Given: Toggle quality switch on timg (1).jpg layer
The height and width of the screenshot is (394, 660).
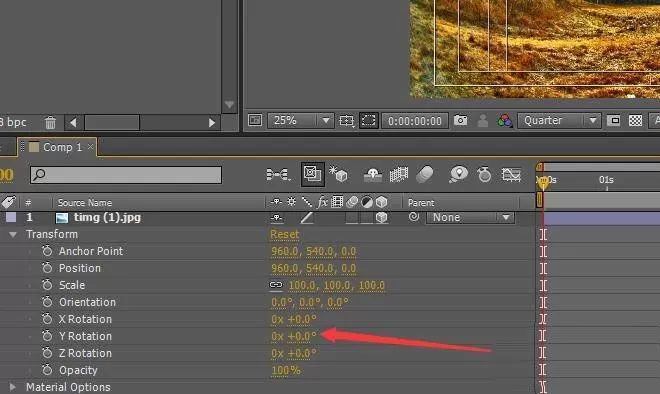Looking at the screenshot, I should coord(306,218).
